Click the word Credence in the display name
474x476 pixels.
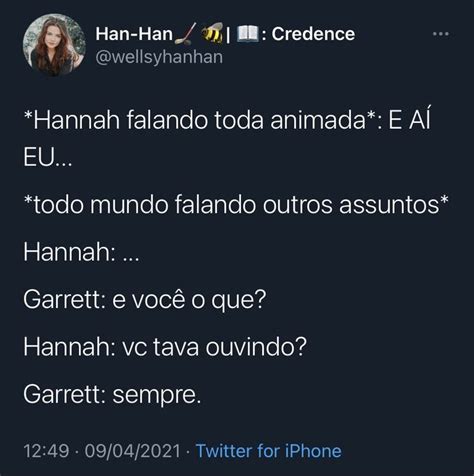(x=313, y=34)
